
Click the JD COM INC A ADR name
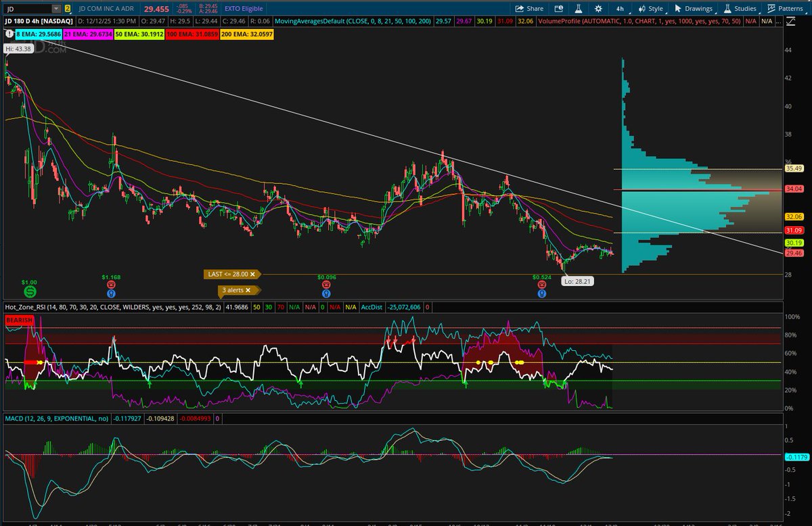[x=107, y=9]
